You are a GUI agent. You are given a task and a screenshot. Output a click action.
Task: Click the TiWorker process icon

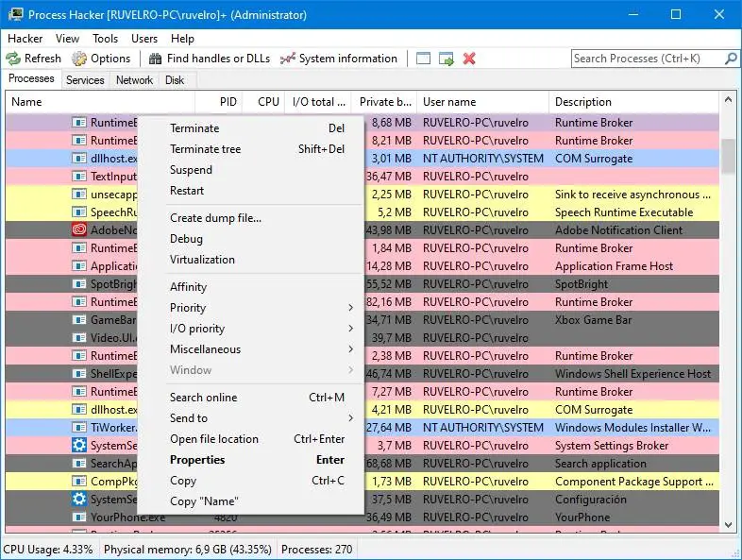tap(79, 428)
